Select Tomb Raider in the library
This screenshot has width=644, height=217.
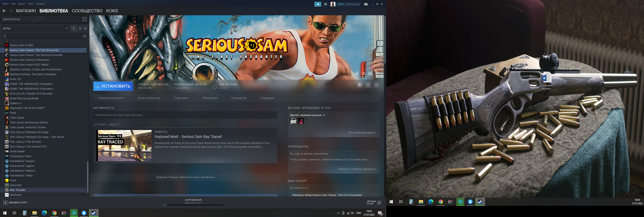tap(17, 151)
